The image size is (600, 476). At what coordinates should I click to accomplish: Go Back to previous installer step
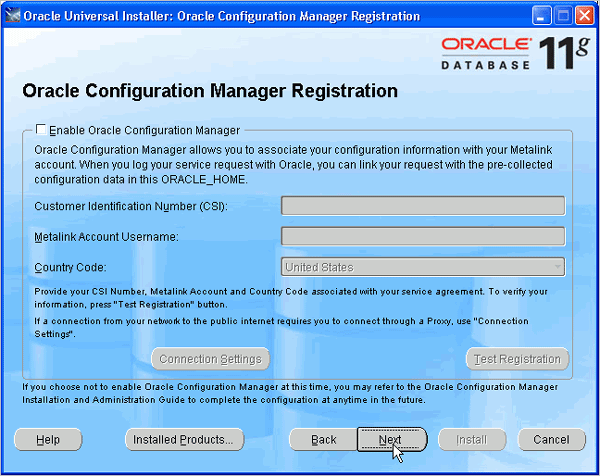(x=324, y=440)
